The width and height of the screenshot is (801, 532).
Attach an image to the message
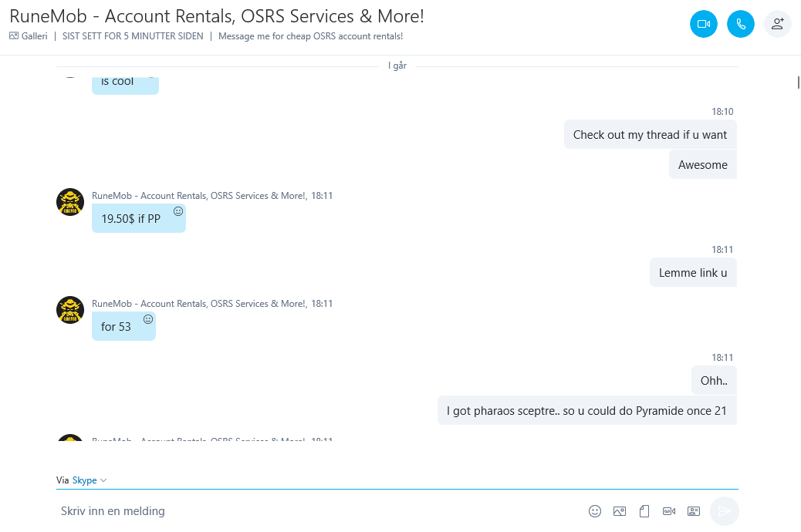click(620, 511)
